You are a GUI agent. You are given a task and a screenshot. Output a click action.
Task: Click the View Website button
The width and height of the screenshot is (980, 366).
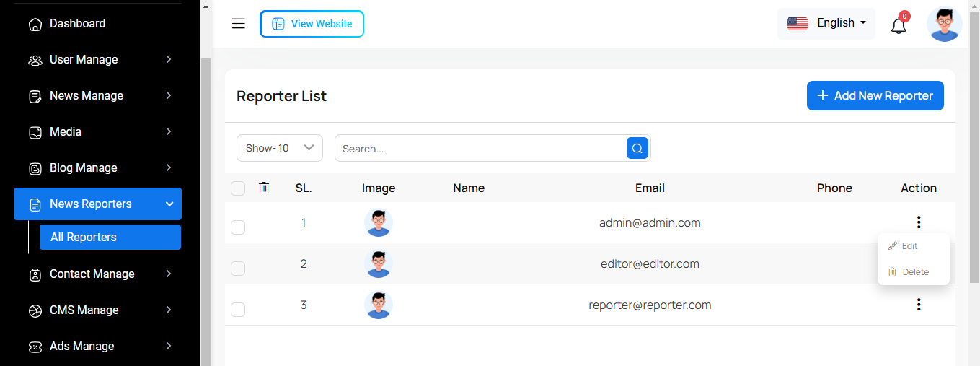(312, 24)
